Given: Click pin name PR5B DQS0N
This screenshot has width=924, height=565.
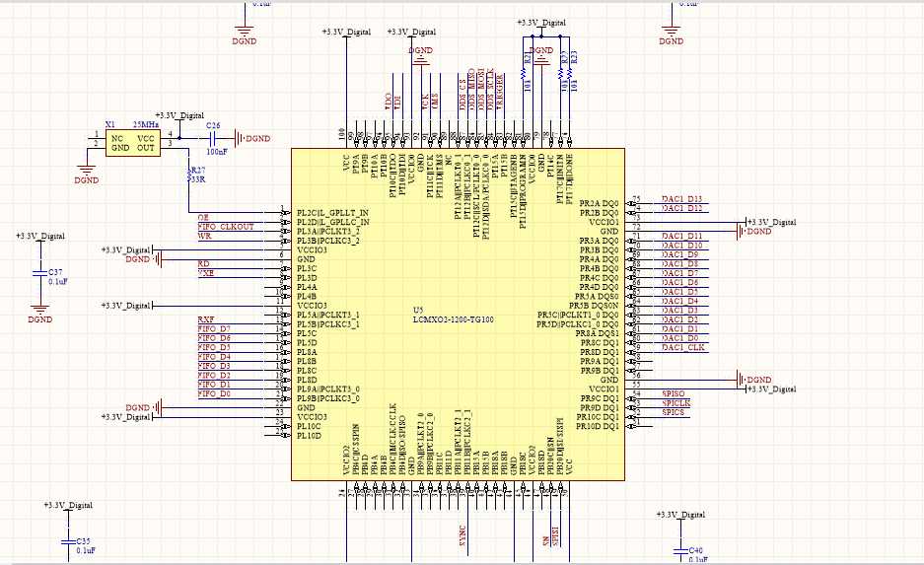Looking at the screenshot, I should pos(594,306).
